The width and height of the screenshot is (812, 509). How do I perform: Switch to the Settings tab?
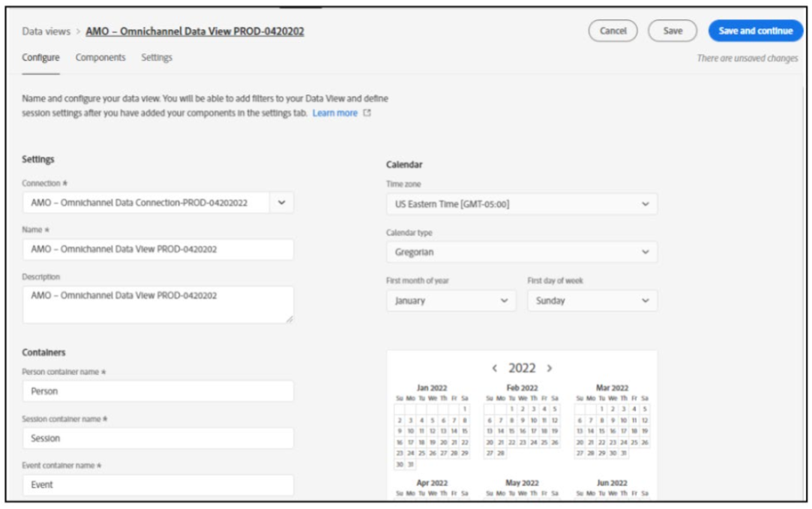tap(157, 58)
